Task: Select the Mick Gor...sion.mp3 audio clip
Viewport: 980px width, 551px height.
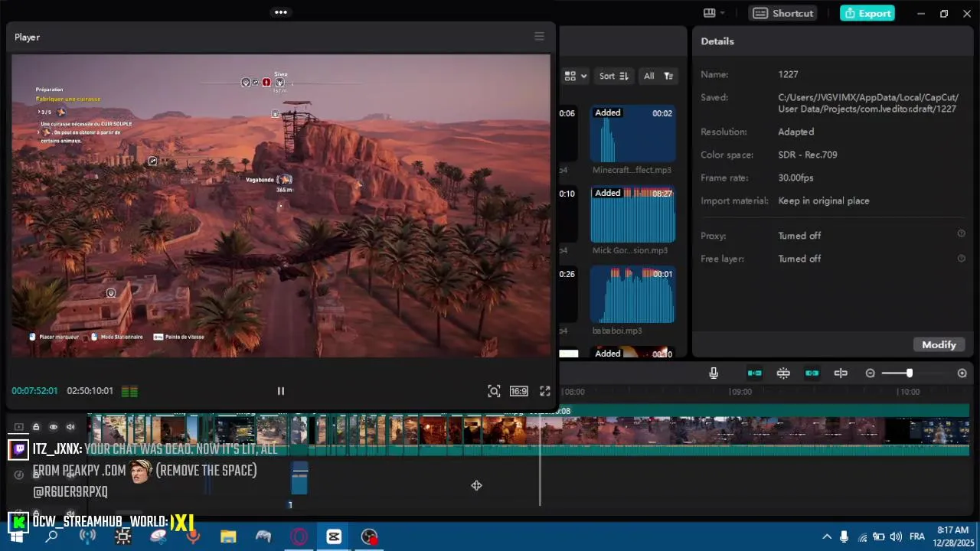Action: click(x=632, y=215)
